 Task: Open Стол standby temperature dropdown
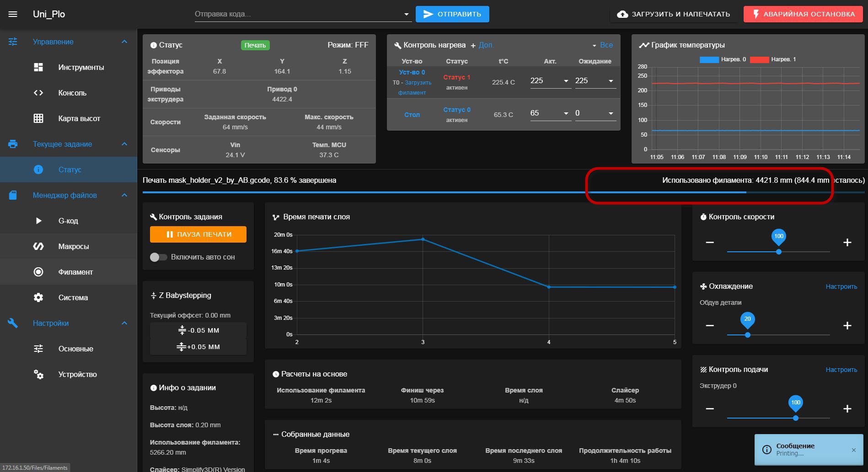tap(611, 113)
